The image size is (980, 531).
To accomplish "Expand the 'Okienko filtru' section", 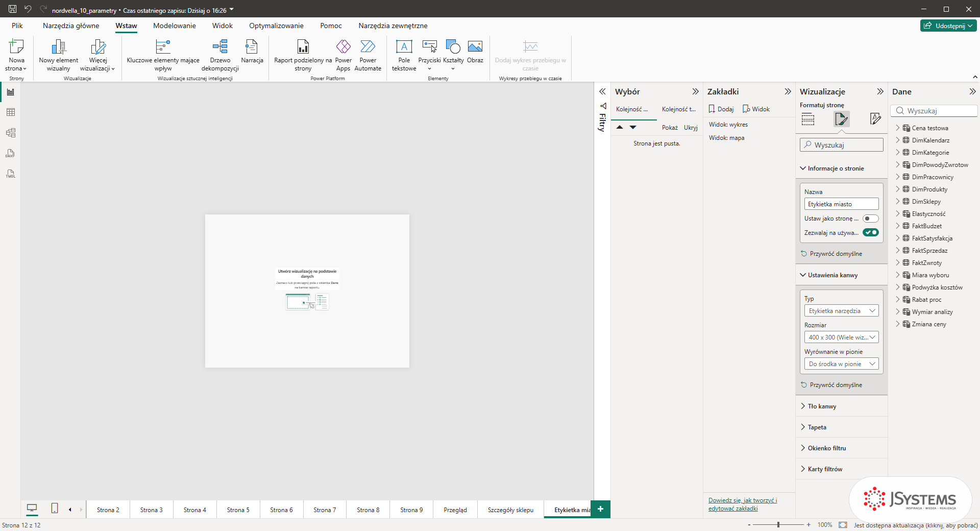I will tap(841, 448).
